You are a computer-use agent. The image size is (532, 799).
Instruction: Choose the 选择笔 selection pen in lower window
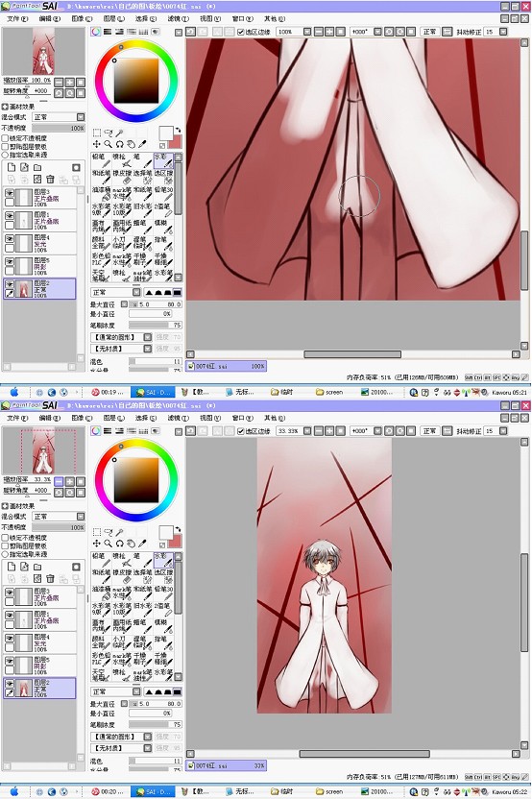point(143,576)
